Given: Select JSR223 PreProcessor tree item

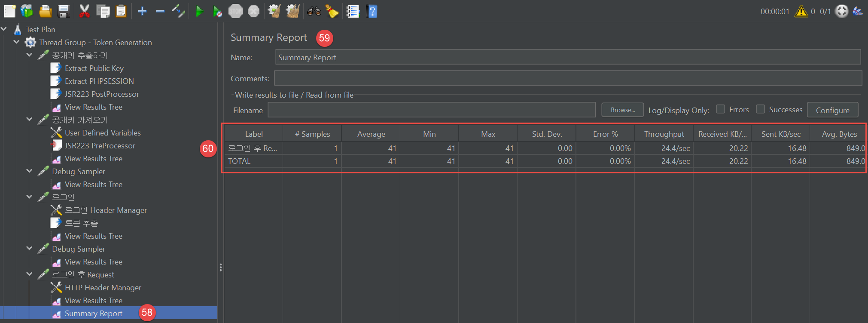Looking at the screenshot, I should (100, 145).
